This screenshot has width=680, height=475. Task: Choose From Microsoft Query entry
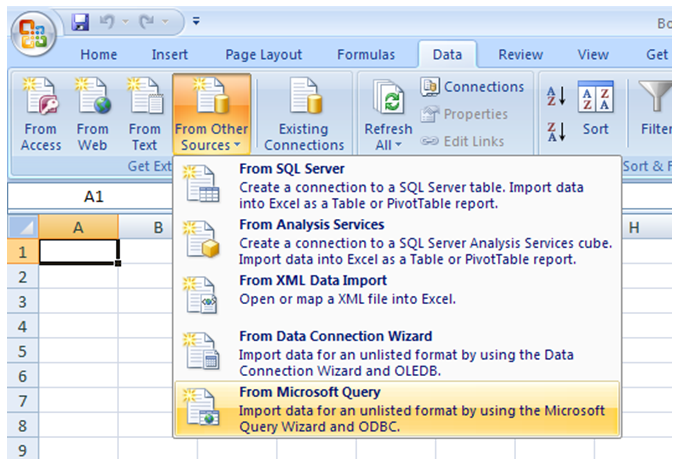397,409
